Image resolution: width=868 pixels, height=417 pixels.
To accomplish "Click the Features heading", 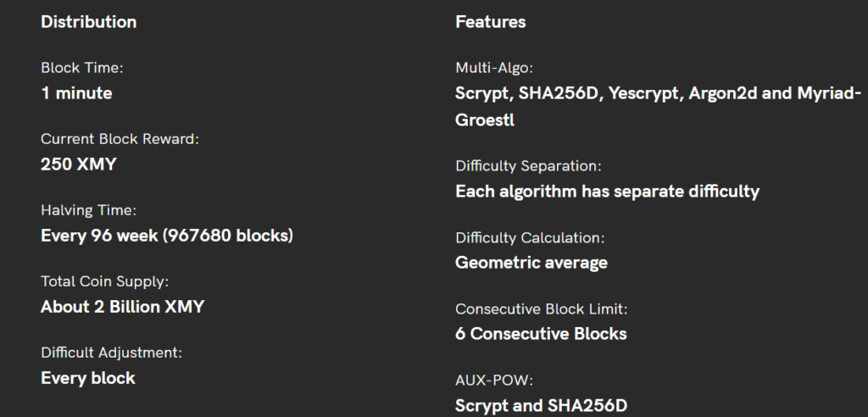I will pyautogui.click(x=490, y=21).
